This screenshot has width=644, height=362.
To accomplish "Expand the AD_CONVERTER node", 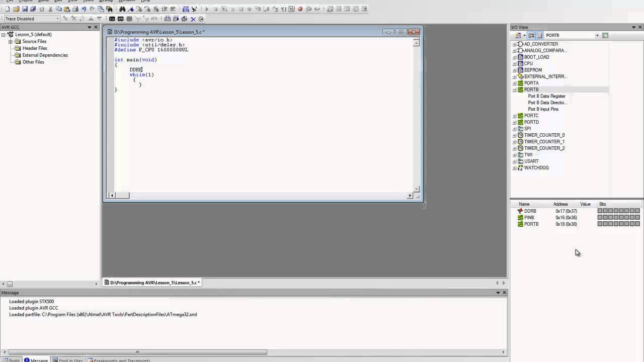I will coord(514,44).
